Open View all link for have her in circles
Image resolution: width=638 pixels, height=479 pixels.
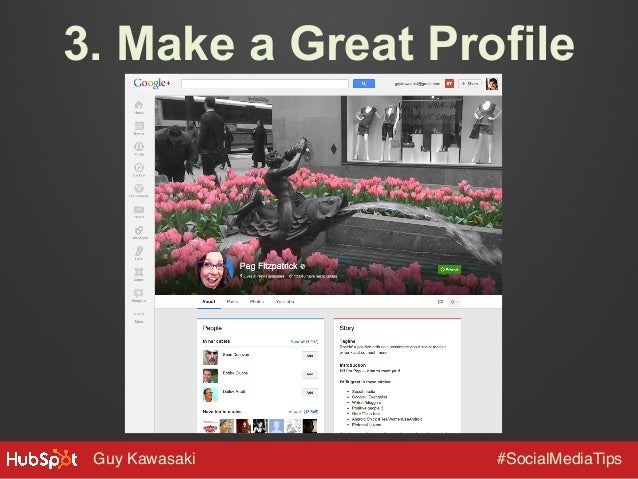point(304,412)
